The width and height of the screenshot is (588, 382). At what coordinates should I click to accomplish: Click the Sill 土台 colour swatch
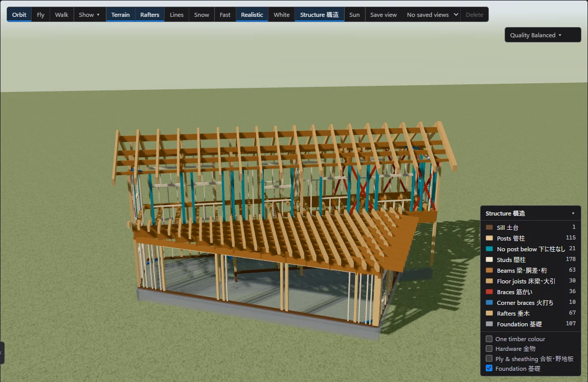click(x=489, y=227)
